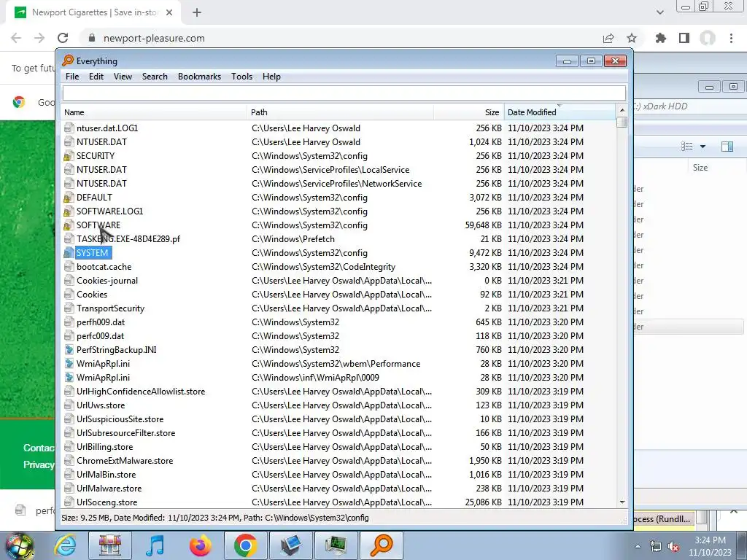This screenshot has width=747, height=560.
Task: Select the SYSTEM file row
Action: point(338,253)
